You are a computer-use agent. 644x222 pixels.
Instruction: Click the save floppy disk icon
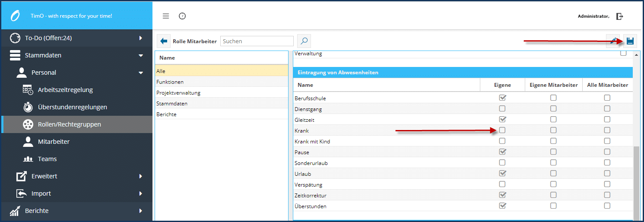(630, 41)
